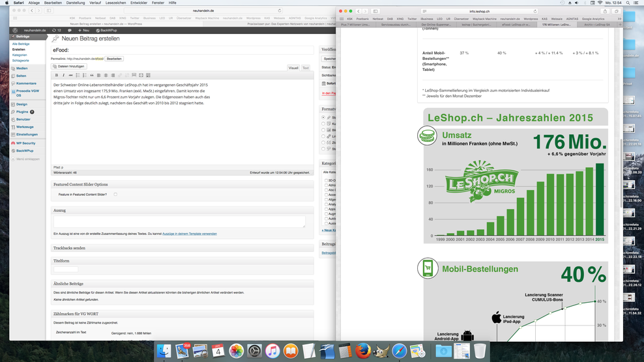Collapse the Titelform panel
Viewport: 644px width, 362px height.
pos(183,260)
